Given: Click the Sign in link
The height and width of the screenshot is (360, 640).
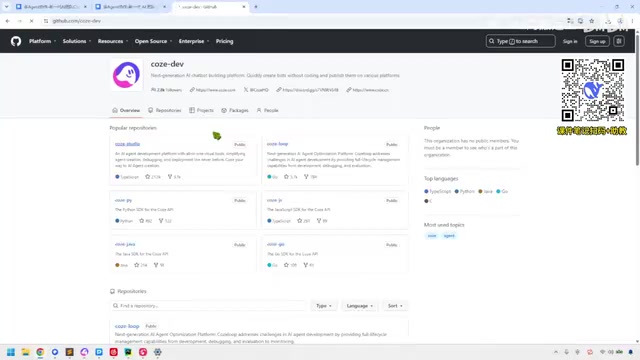Looking at the screenshot, I should coord(570,41).
